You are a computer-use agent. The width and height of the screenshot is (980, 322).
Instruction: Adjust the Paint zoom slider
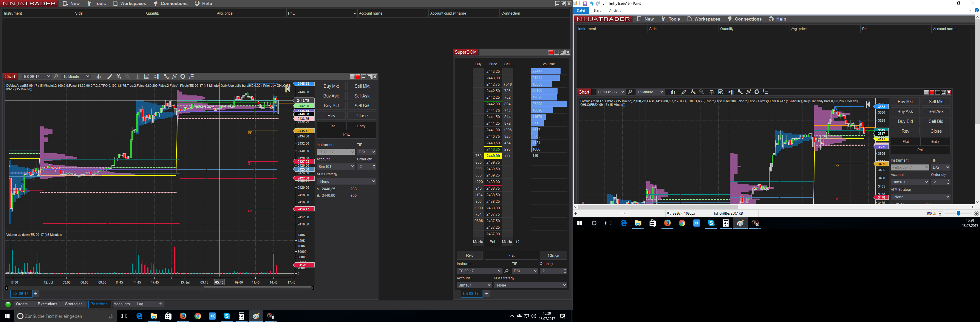coord(958,214)
